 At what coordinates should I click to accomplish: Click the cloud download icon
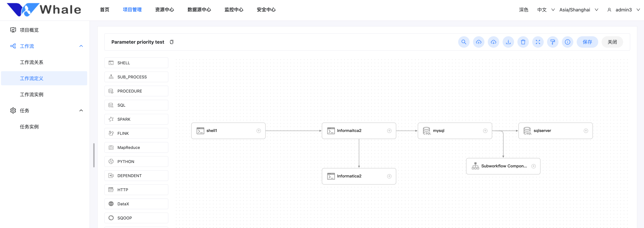click(x=493, y=42)
